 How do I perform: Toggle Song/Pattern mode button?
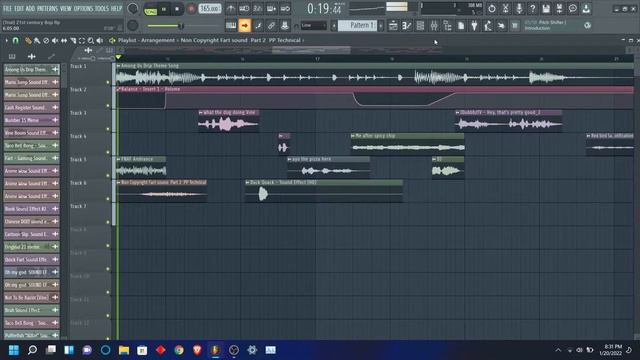pyautogui.click(x=151, y=9)
